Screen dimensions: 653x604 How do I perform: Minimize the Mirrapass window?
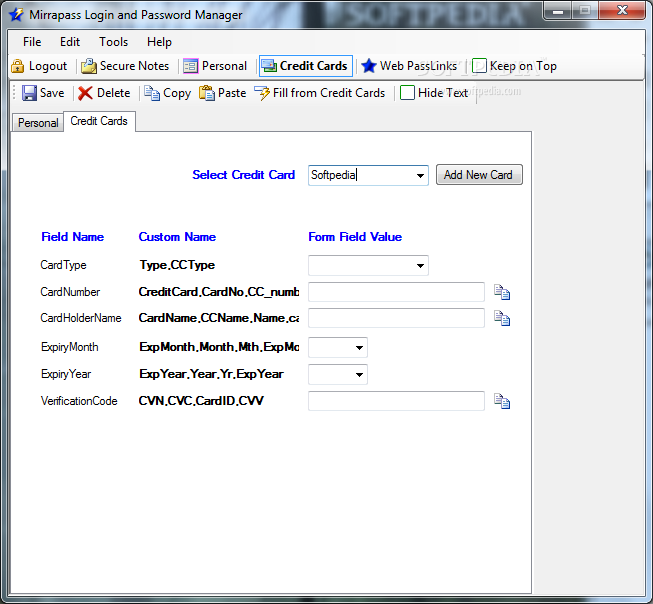pos(558,10)
